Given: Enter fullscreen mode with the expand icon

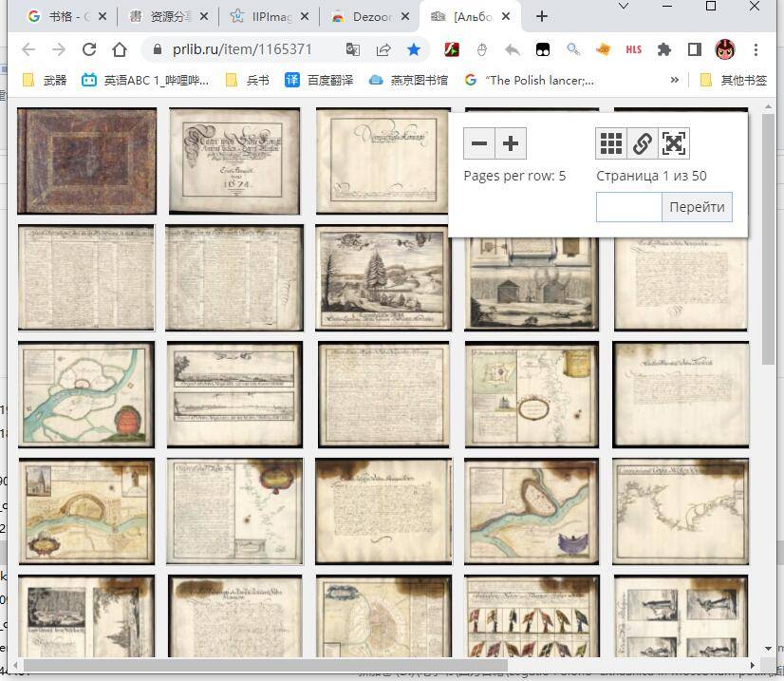Looking at the screenshot, I should [674, 143].
